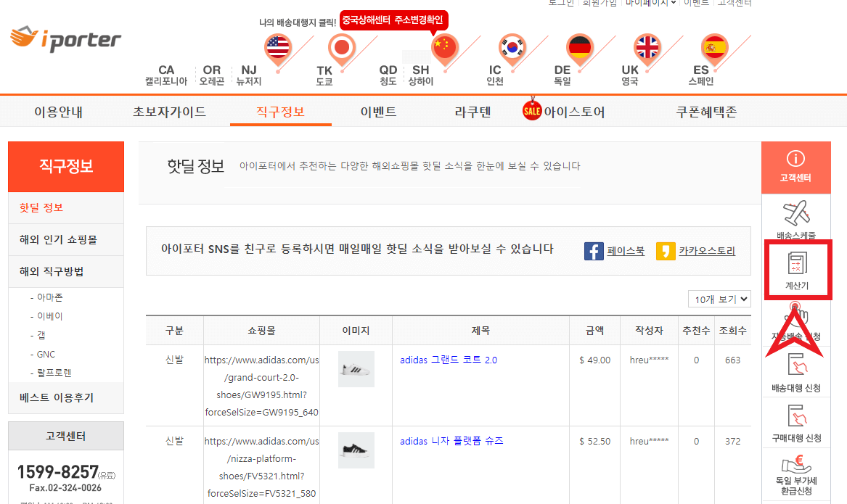Screen dimensions: 847x504
Task: Switch to the 이벤트 navigation tab
Action: (378, 112)
